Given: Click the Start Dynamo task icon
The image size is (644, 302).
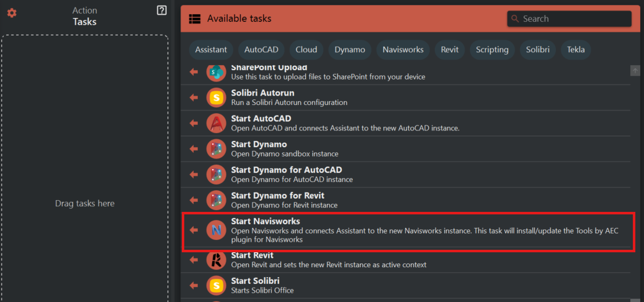Looking at the screenshot, I should click(216, 149).
